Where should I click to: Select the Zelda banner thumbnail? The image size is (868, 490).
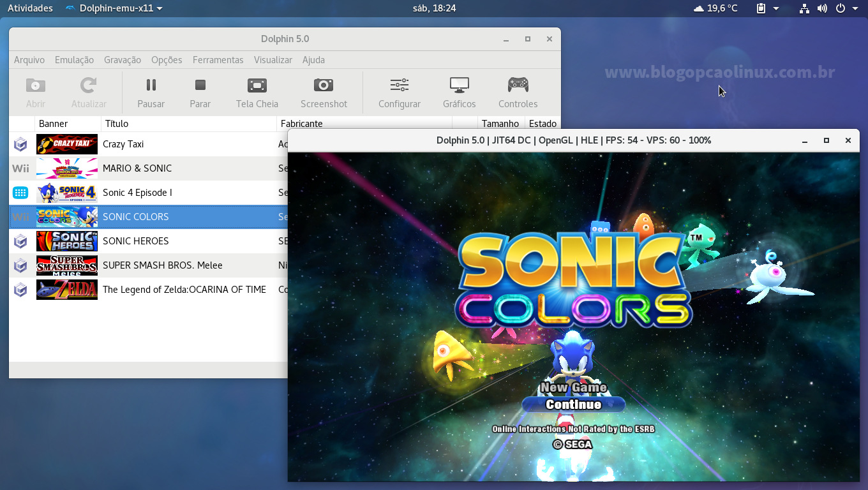pos(67,290)
